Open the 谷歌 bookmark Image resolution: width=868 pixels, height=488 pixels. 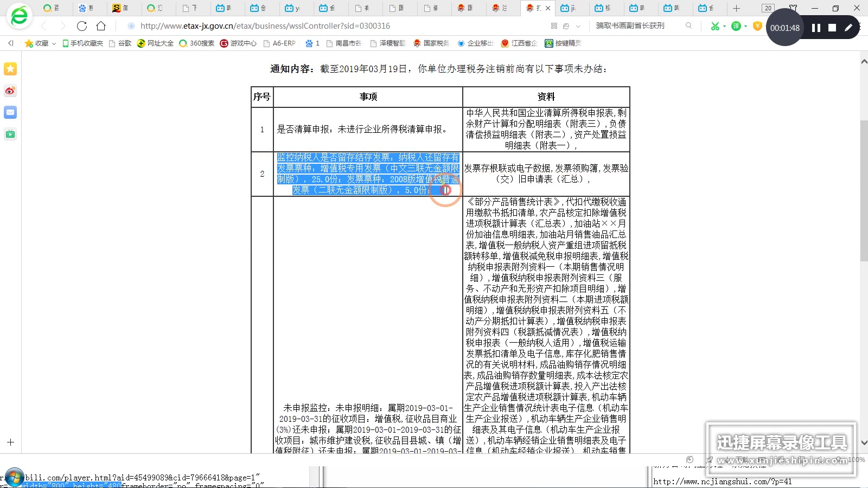pyautogui.click(x=120, y=43)
